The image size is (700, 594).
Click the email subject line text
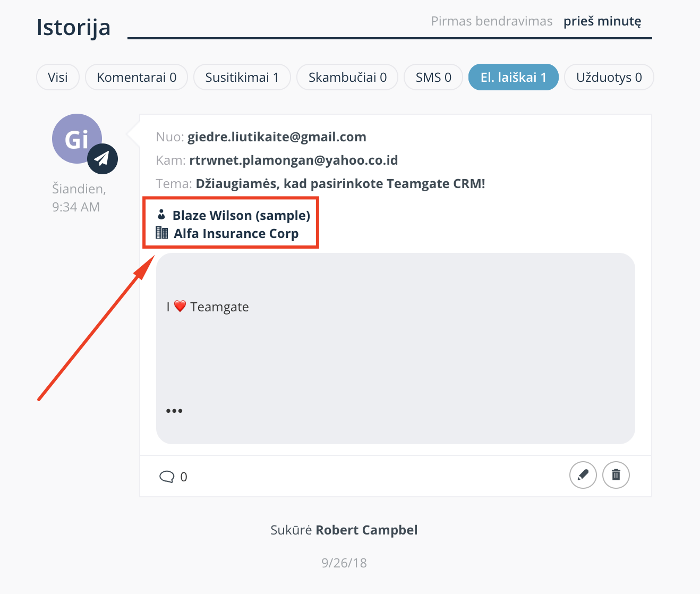click(340, 184)
